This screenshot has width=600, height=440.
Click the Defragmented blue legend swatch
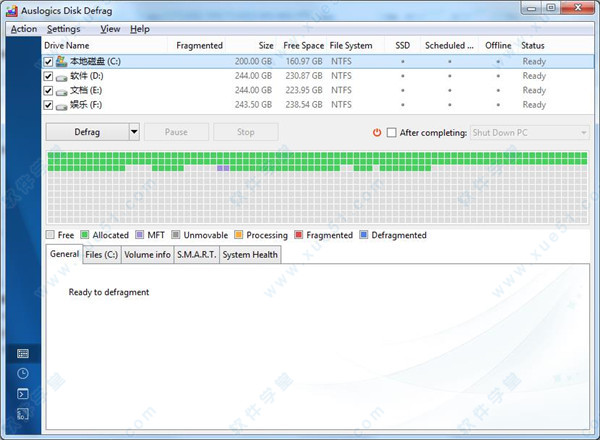click(364, 235)
